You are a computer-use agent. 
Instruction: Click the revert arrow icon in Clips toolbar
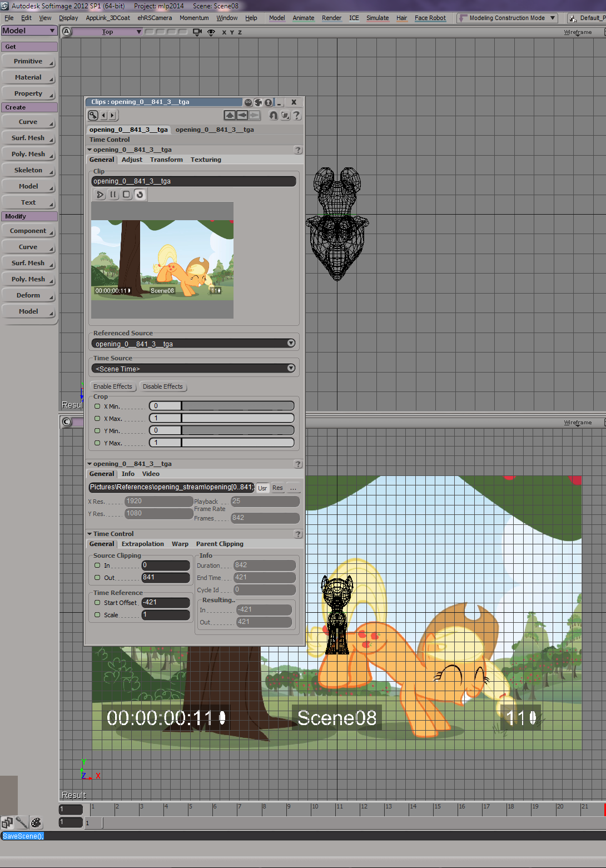pos(273,115)
